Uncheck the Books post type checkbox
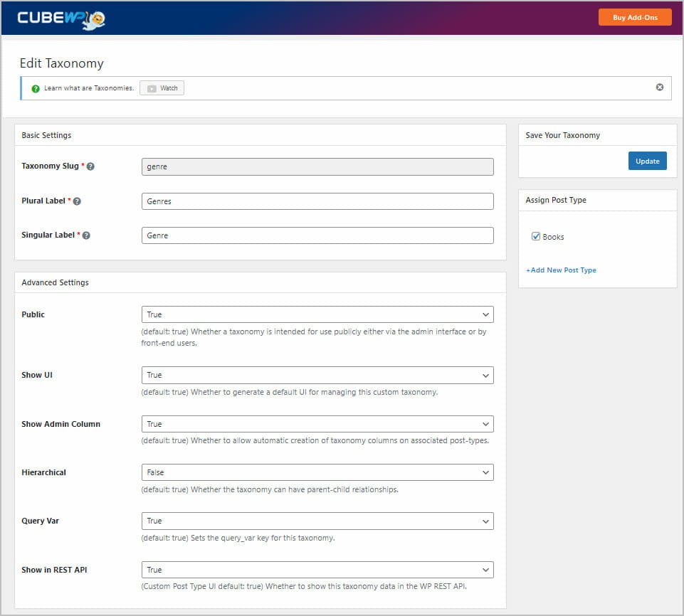The width and height of the screenshot is (684, 616). pos(536,236)
